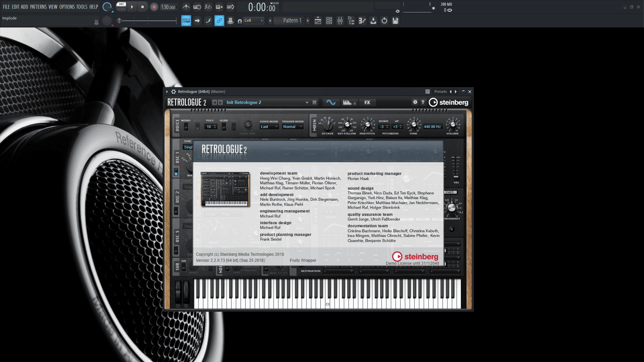
Task: Switch the PAT/SONG mode toggle
Action: (x=121, y=7)
